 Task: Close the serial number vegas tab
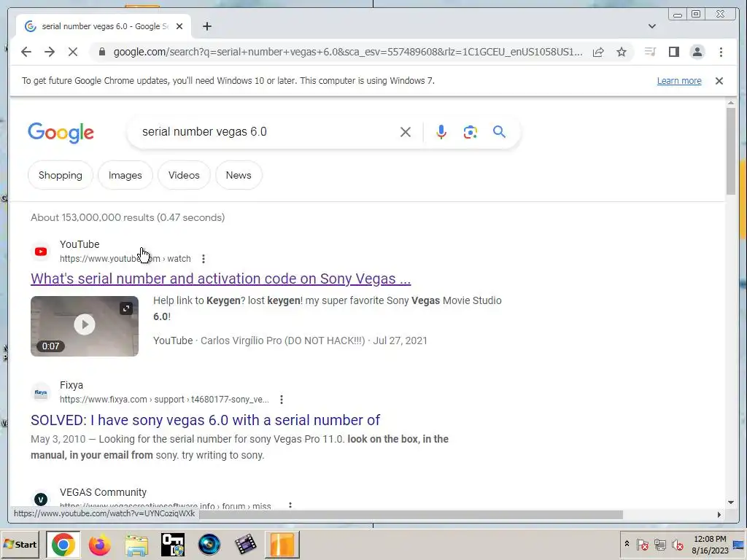[x=179, y=26]
